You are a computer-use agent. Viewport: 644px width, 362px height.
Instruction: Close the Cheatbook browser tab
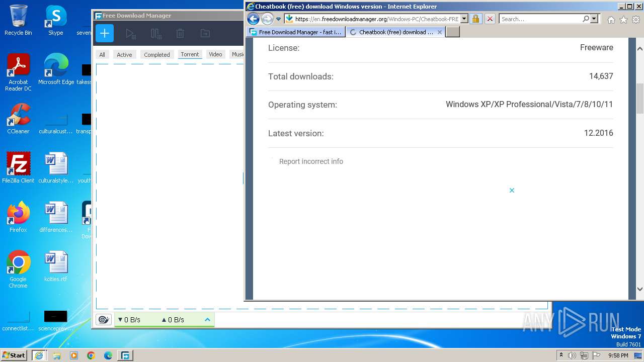coord(440,32)
